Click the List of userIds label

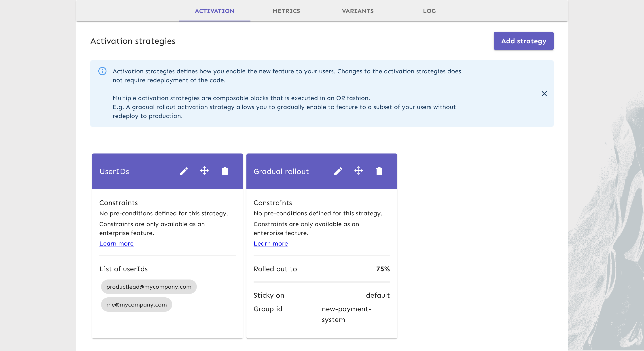123,269
